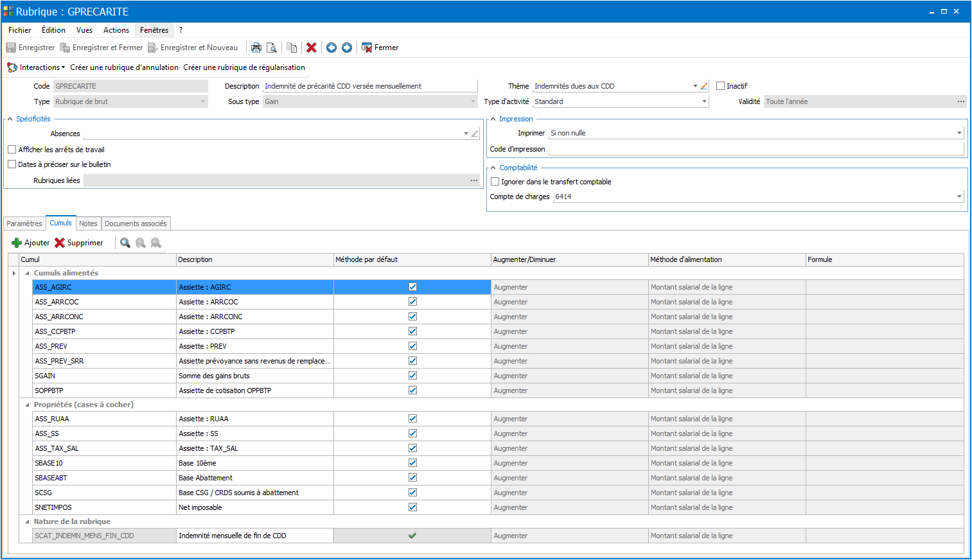
Task: Click the ellipsis button in Rubriques liées
Action: click(474, 180)
